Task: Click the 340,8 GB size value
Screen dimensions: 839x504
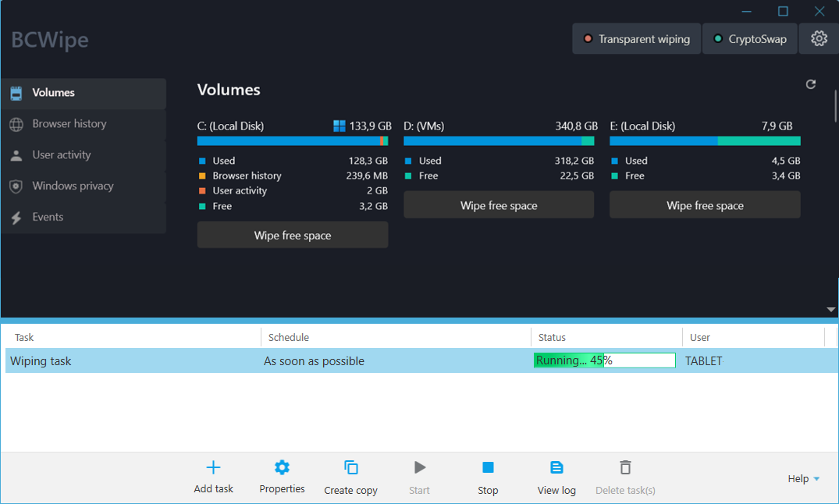Action: click(x=576, y=126)
